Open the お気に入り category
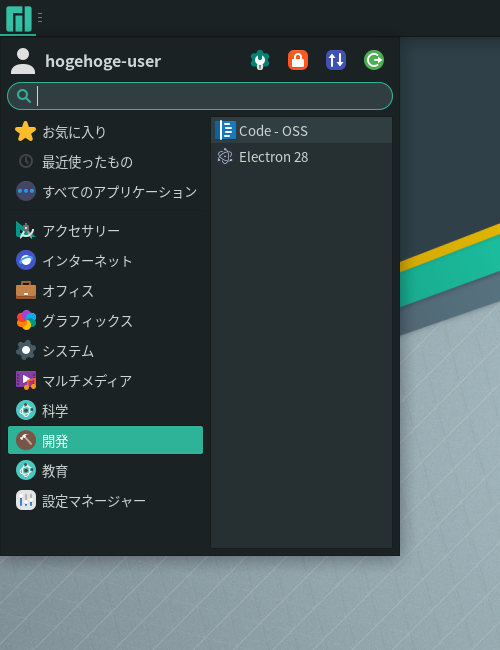This screenshot has width=500, height=650. [105, 132]
